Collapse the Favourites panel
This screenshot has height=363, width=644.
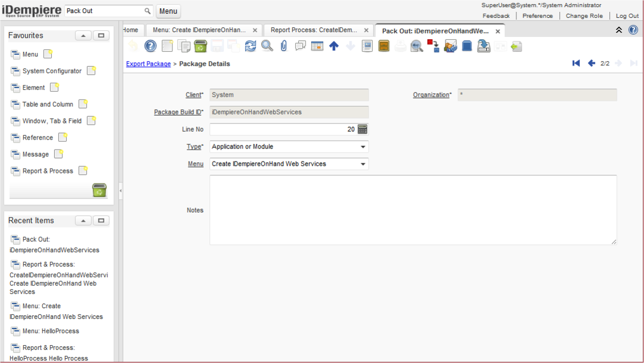pyautogui.click(x=83, y=36)
